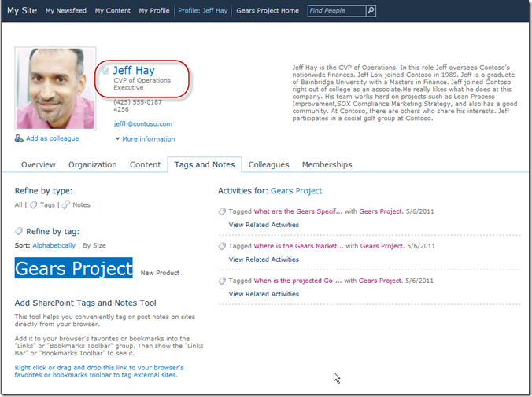Click tag icon for 'What are the Gears Specif...' activity
532x397 pixels.
coord(222,211)
